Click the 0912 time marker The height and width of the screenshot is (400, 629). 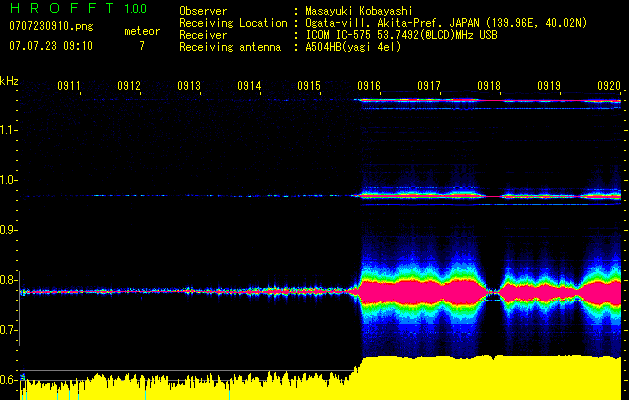(129, 86)
